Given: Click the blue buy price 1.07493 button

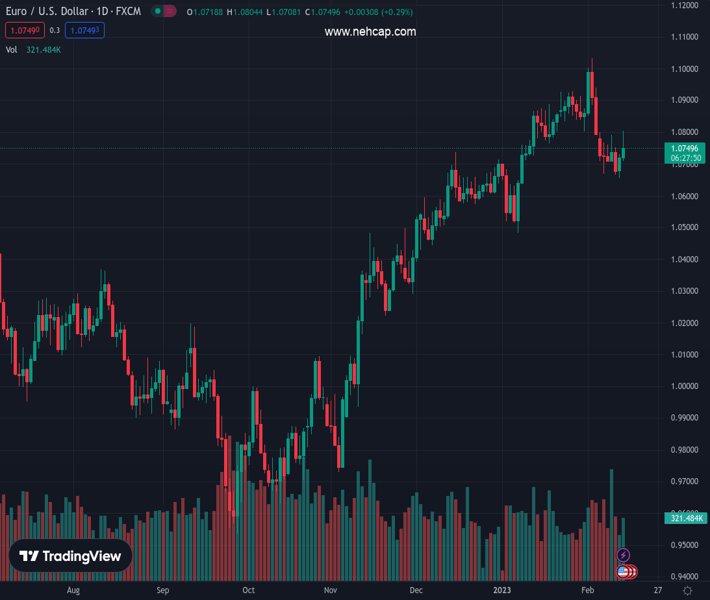Looking at the screenshot, I should (85, 31).
